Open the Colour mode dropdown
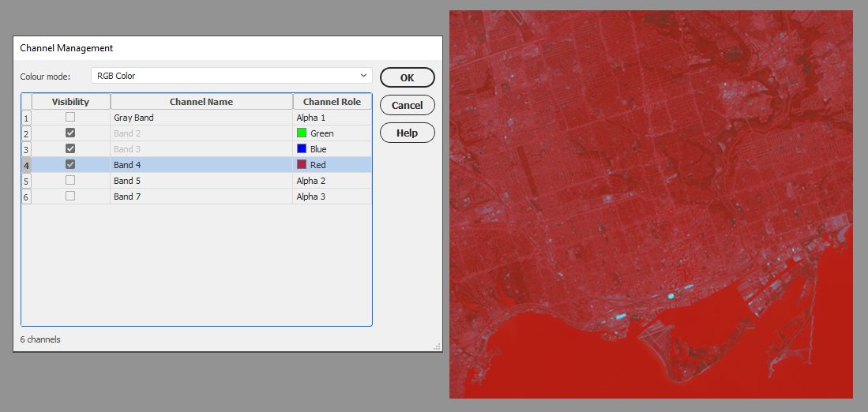 click(231, 76)
